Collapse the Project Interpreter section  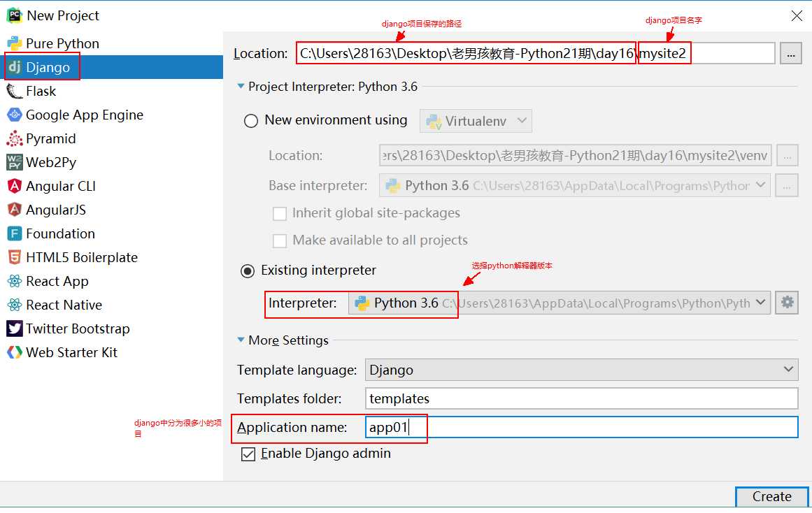tap(241, 87)
